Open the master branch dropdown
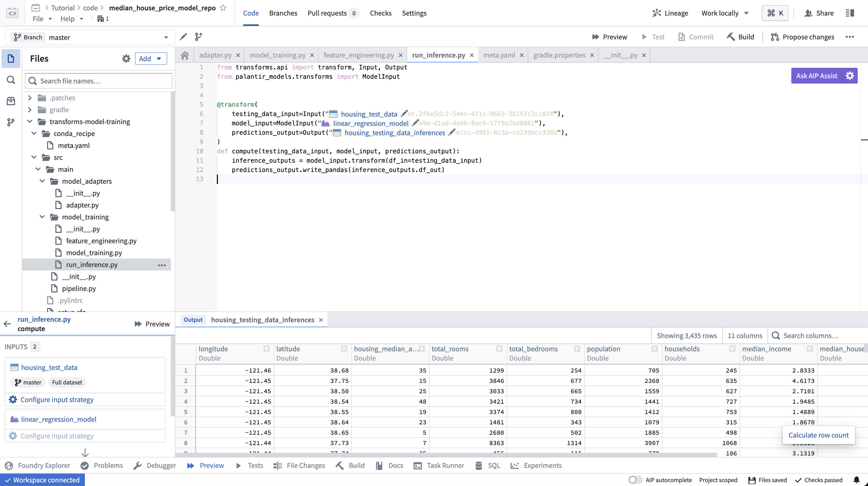Image resolution: width=868 pixels, height=486 pixels. (x=90, y=37)
